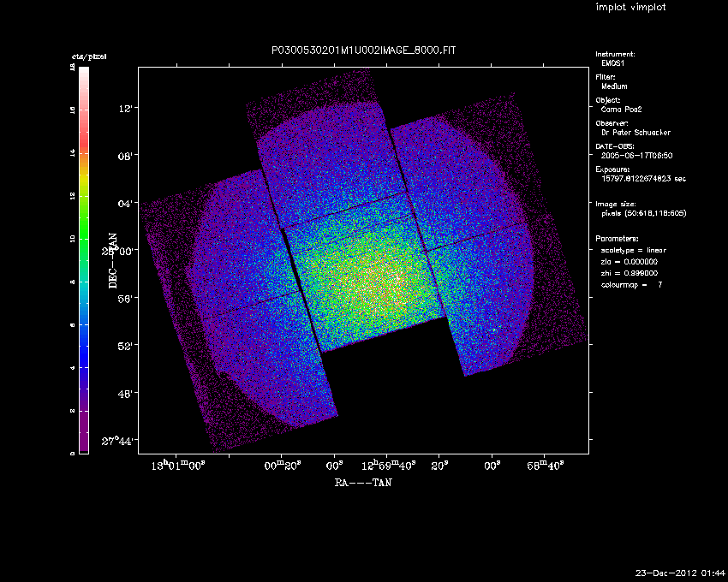Click the Image size pixels range
The width and height of the screenshot is (728, 582).
tap(643, 213)
